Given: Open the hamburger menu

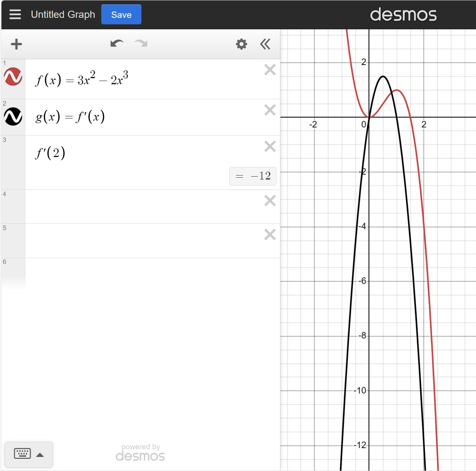Looking at the screenshot, I should tap(15, 15).
